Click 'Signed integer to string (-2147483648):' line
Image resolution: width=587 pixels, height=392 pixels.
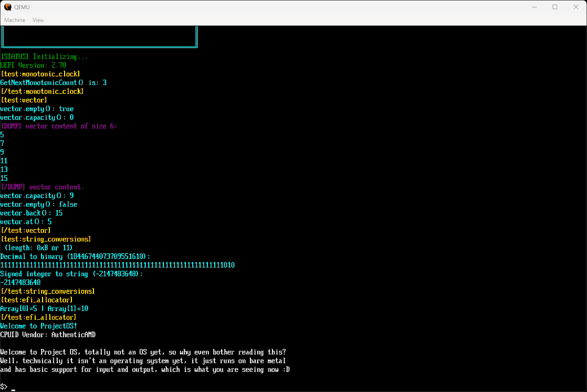[x=71, y=274]
